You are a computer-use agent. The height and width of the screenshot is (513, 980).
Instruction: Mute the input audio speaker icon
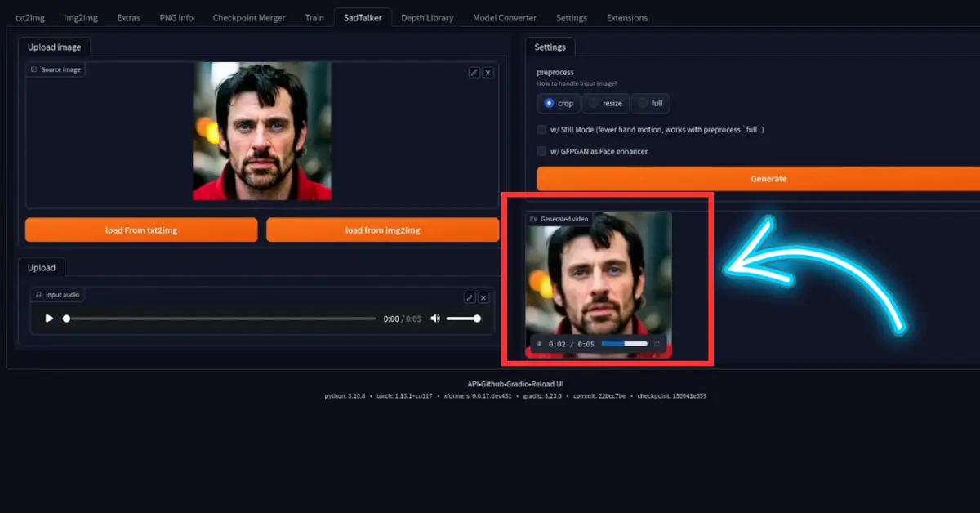[x=435, y=319]
